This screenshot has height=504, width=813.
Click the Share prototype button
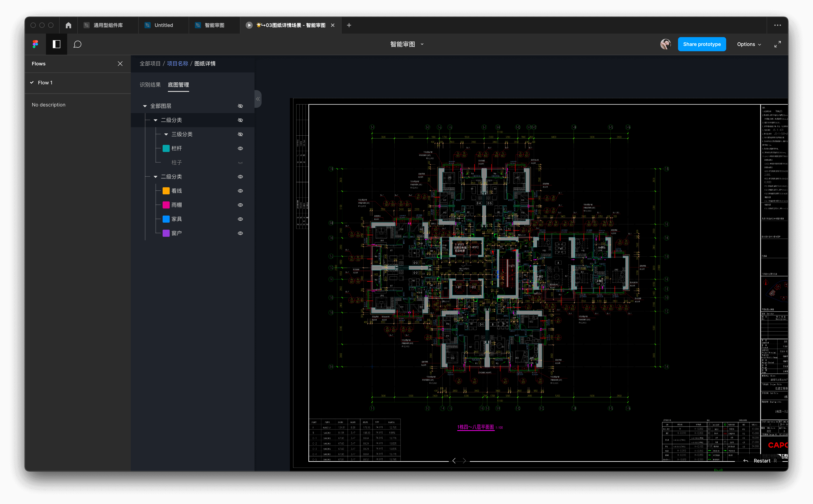[x=701, y=44]
